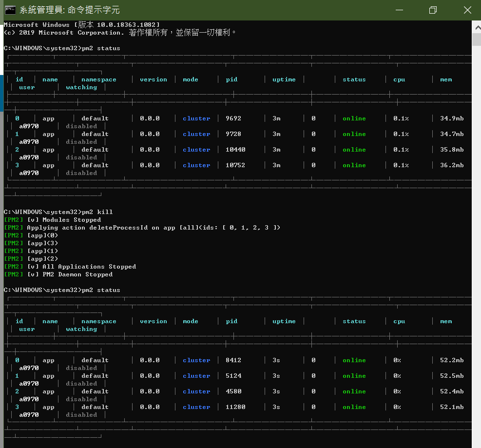Click 'mode' header in first table
Screen dimensions: 481x448
click(x=191, y=79)
